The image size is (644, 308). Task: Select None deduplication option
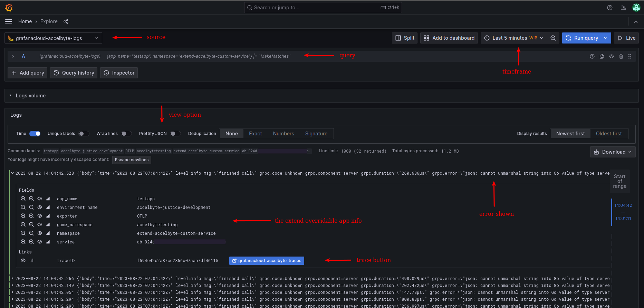(x=232, y=134)
